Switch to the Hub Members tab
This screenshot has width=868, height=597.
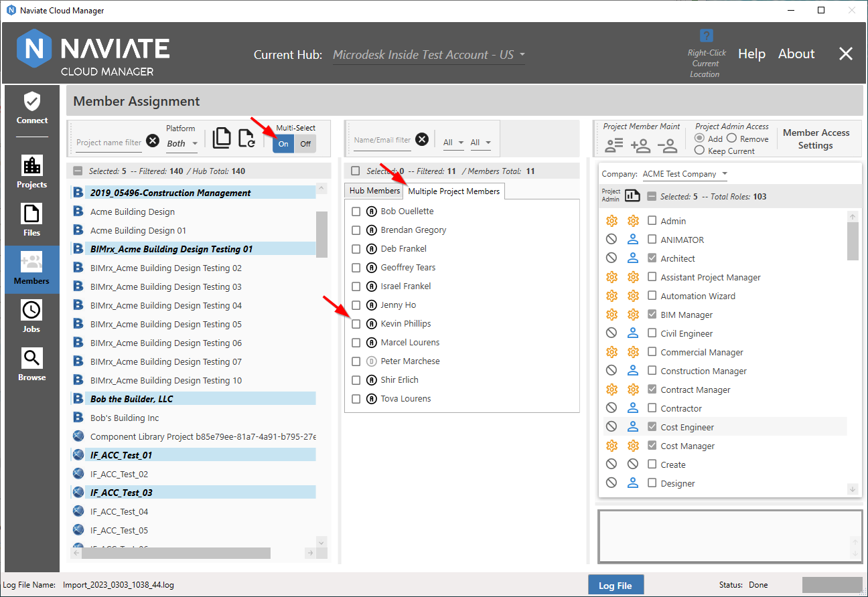click(x=374, y=191)
